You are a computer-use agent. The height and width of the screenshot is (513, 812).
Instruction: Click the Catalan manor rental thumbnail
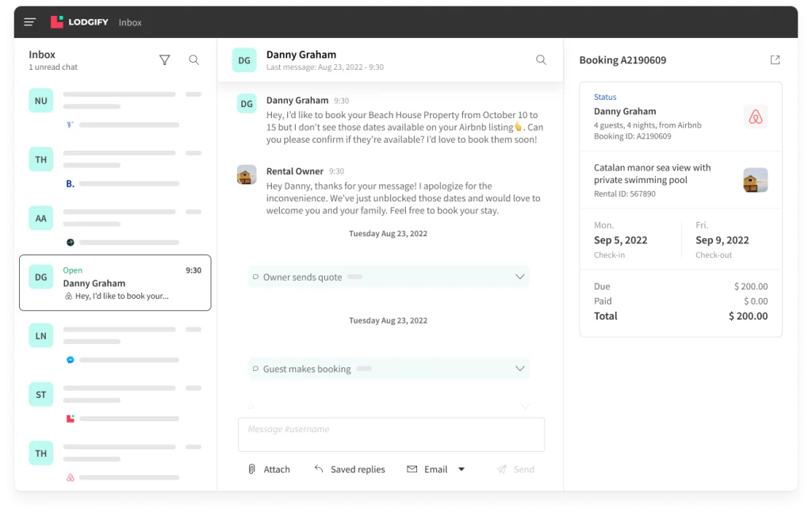point(755,180)
